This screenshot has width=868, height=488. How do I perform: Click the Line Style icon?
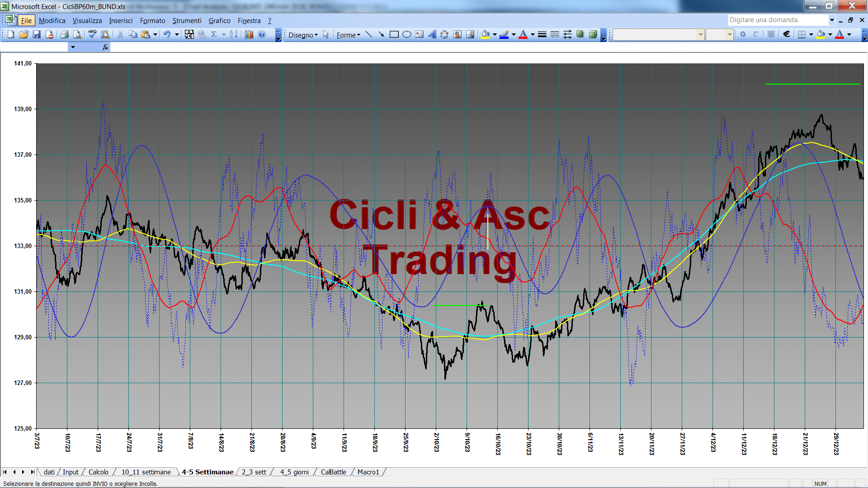click(x=542, y=34)
